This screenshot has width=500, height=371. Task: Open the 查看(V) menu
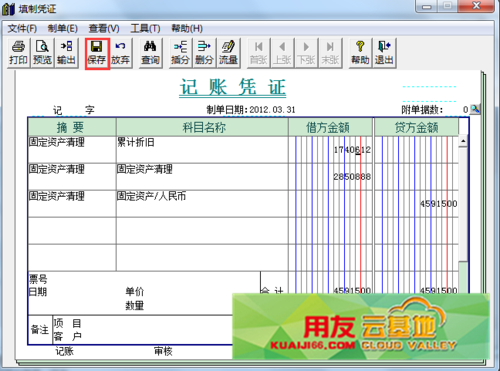[x=104, y=28]
